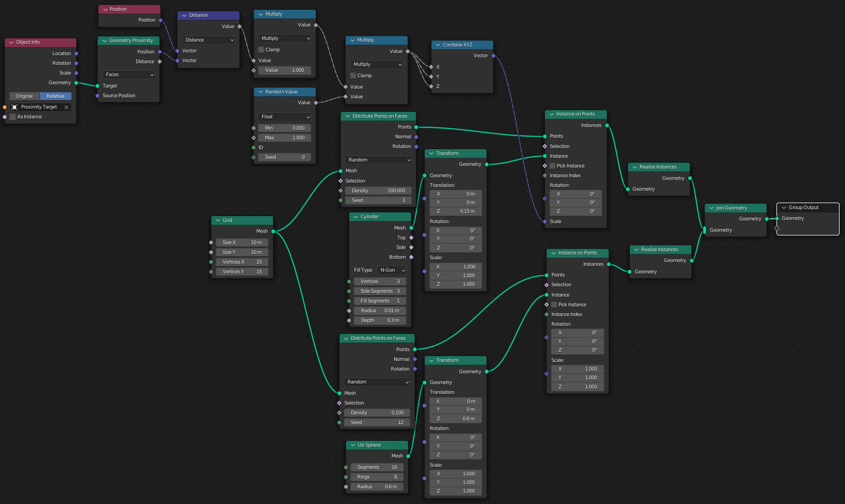This screenshot has width=845, height=504.
Task: Click the Density 200.000 field
Action: coord(378,191)
